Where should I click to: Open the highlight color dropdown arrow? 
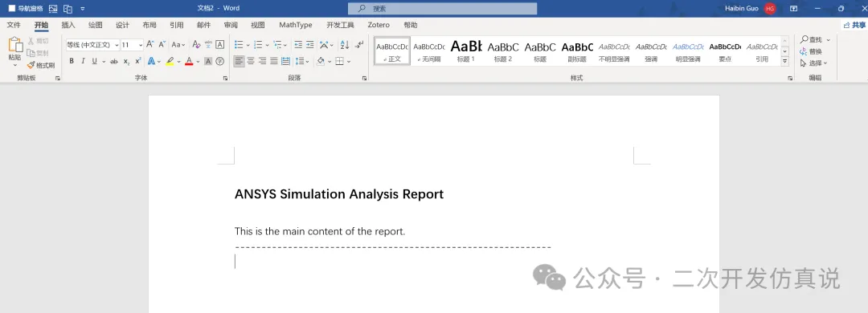click(x=178, y=61)
